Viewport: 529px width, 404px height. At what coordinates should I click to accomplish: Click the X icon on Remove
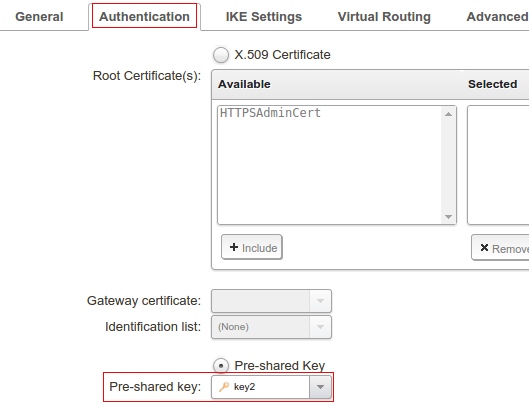tap(484, 248)
